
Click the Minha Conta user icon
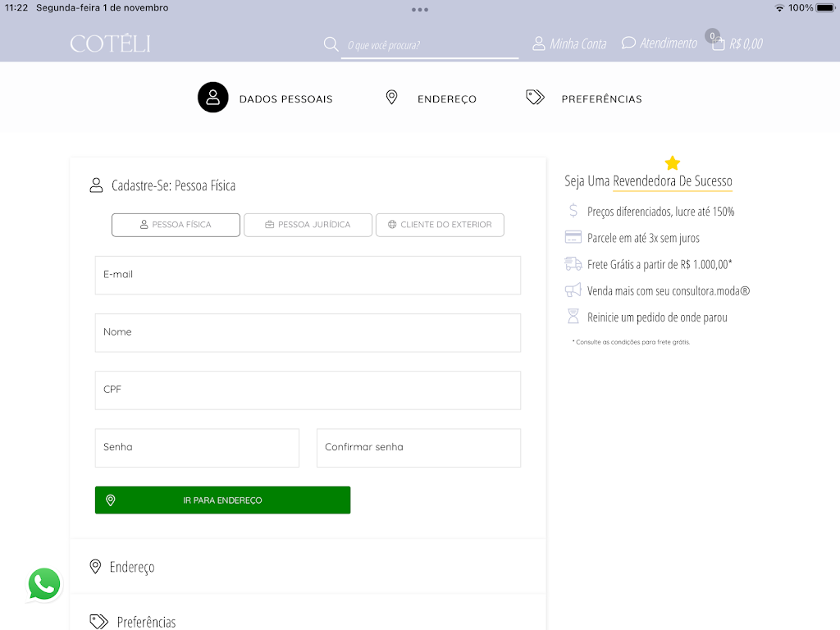(538, 43)
